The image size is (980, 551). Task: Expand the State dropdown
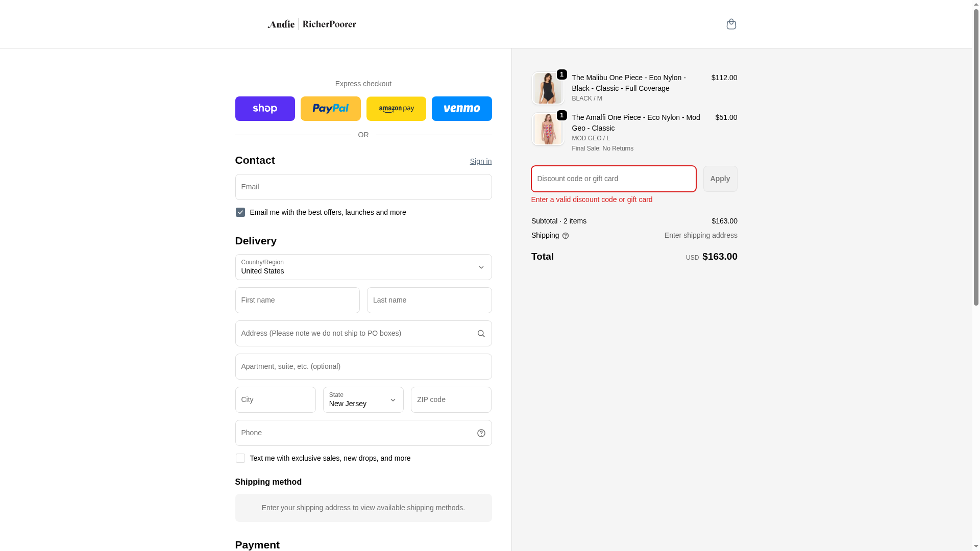click(363, 399)
